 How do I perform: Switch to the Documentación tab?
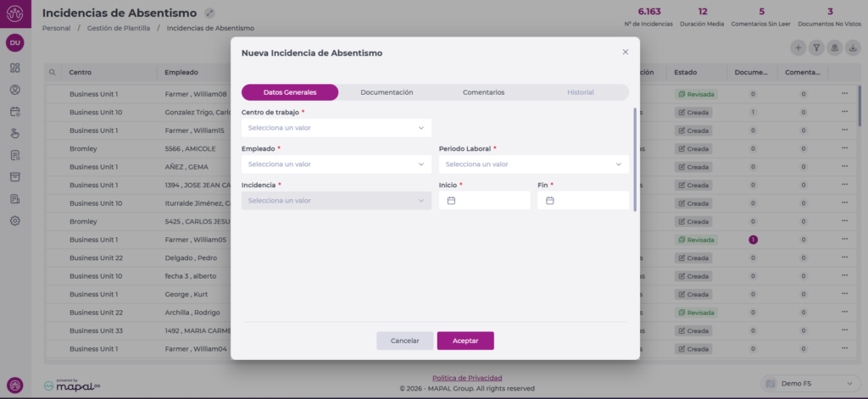[387, 92]
